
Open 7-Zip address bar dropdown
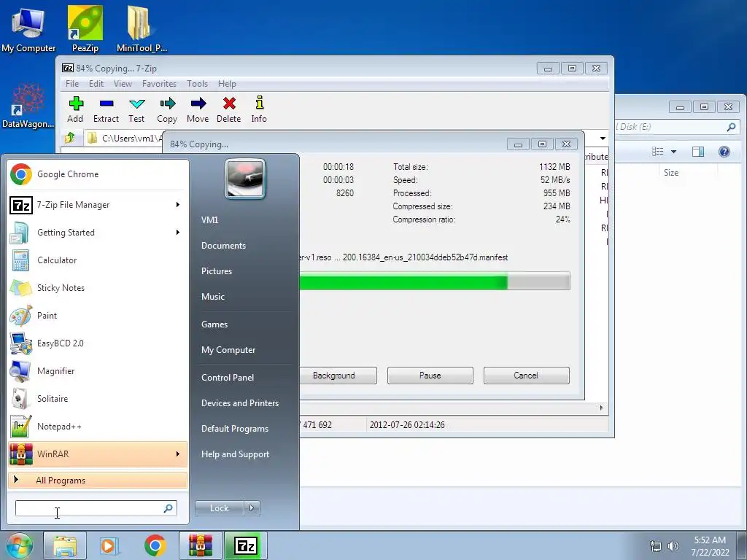[603, 138]
